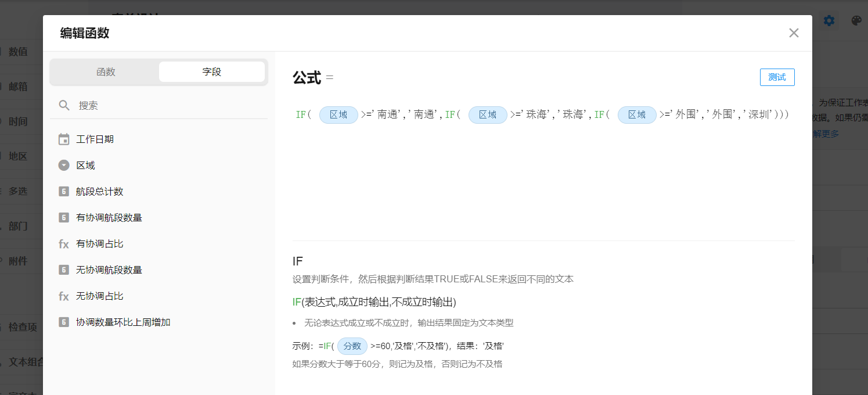Click the select-type icon beside 区域 field
The width and height of the screenshot is (868, 395).
[x=64, y=165]
